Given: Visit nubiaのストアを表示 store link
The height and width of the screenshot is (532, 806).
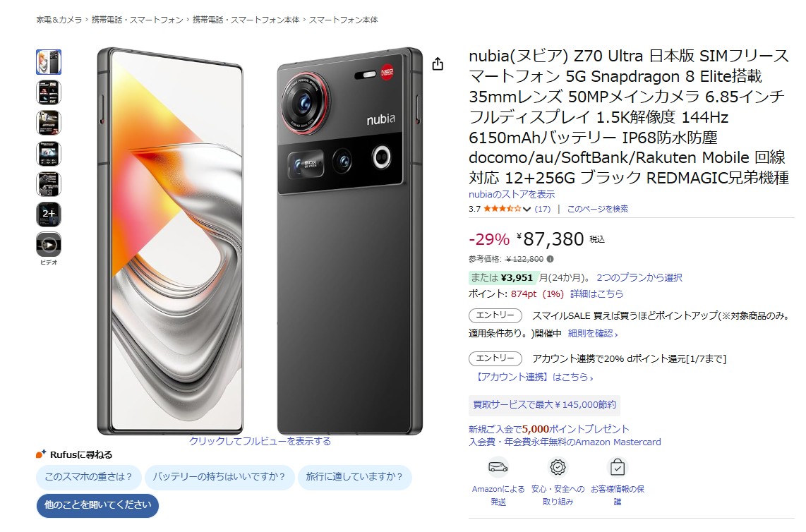Looking at the screenshot, I should pyautogui.click(x=512, y=194).
